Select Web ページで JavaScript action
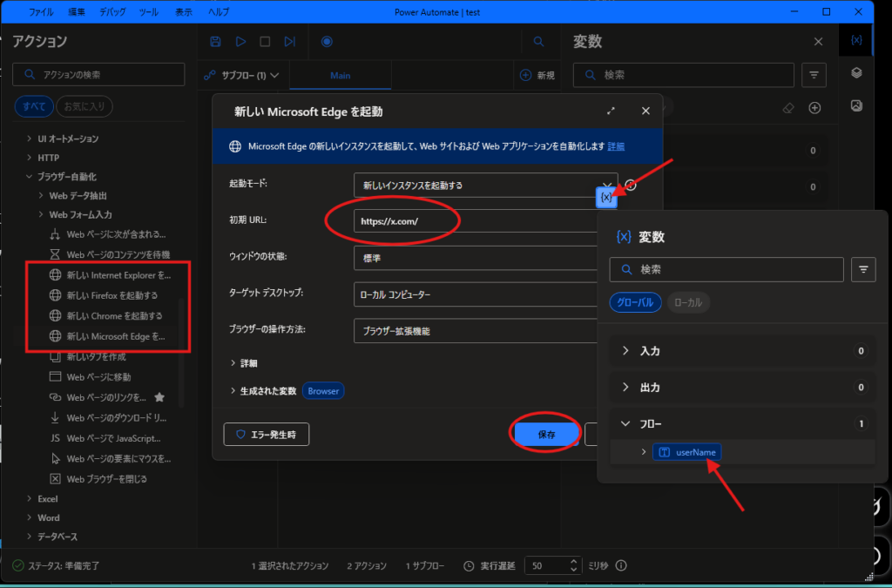 (x=105, y=438)
